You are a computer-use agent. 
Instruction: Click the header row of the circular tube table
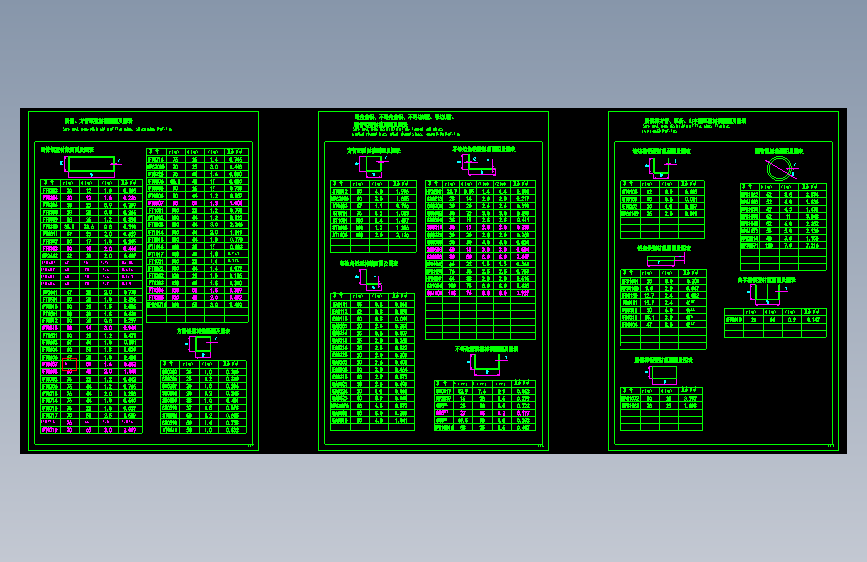point(784,187)
